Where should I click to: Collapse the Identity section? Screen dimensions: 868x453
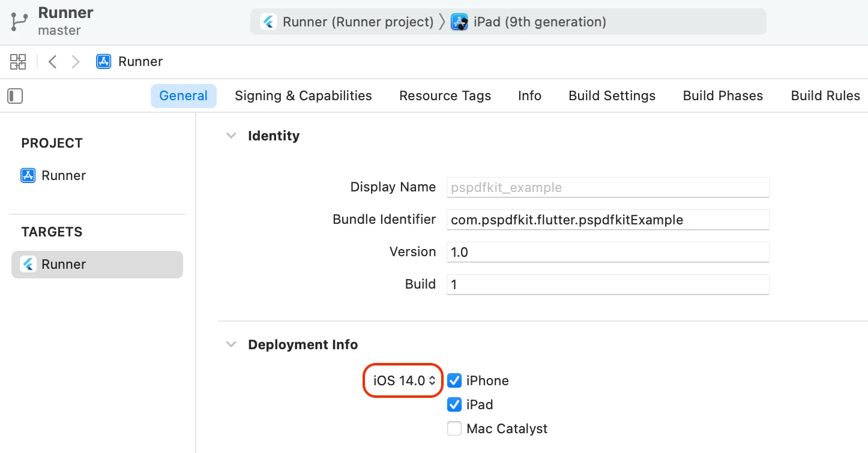(231, 136)
